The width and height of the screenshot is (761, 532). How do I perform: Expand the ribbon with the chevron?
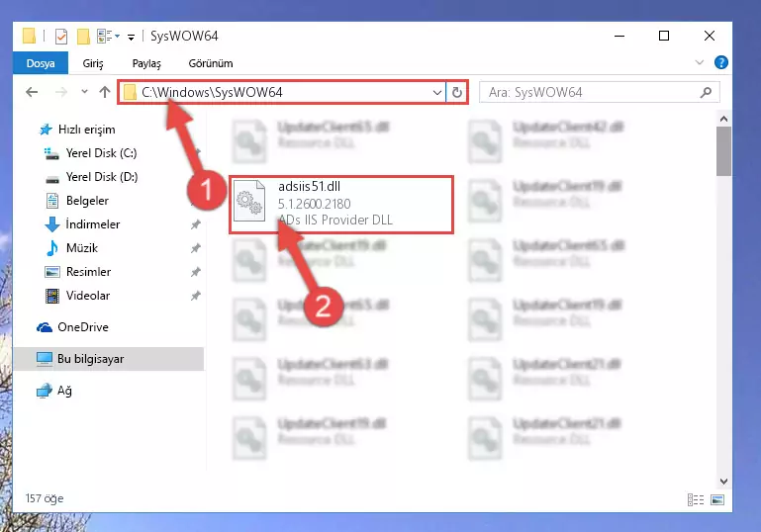pos(700,62)
